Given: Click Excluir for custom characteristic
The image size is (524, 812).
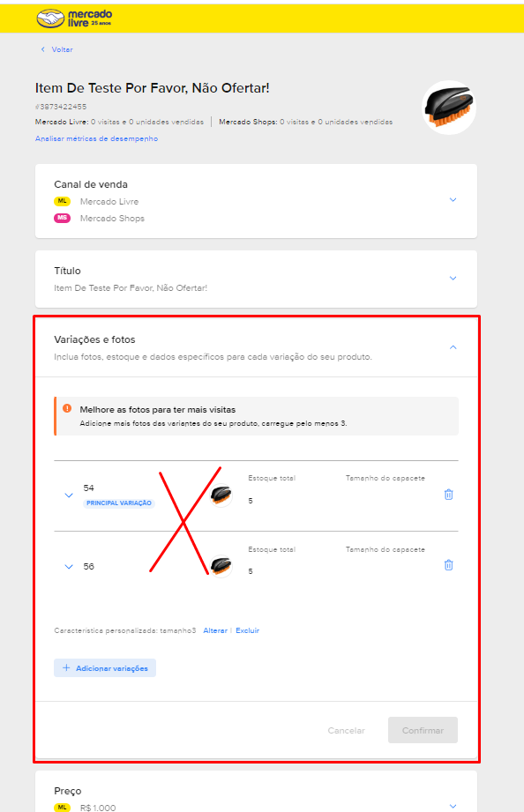Looking at the screenshot, I should 247,630.
